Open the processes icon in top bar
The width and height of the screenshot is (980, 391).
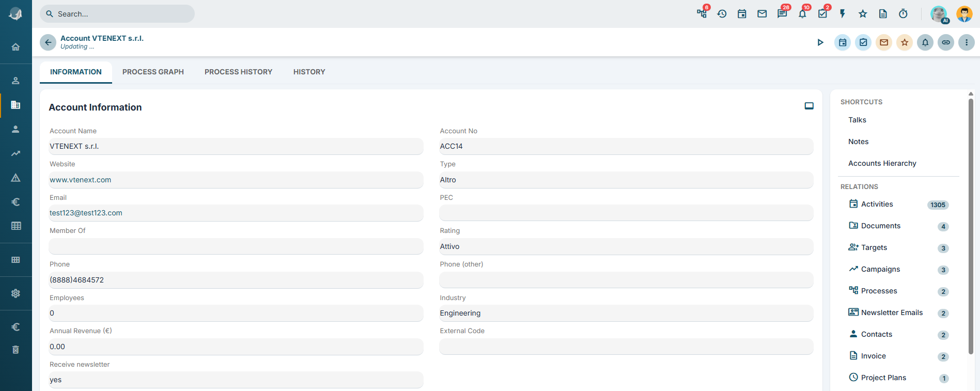pyautogui.click(x=702, y=13)
